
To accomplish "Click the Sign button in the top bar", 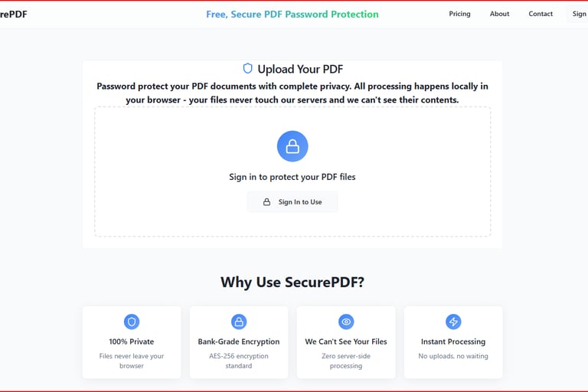I will pyautogui.click(x=577, y=14).
